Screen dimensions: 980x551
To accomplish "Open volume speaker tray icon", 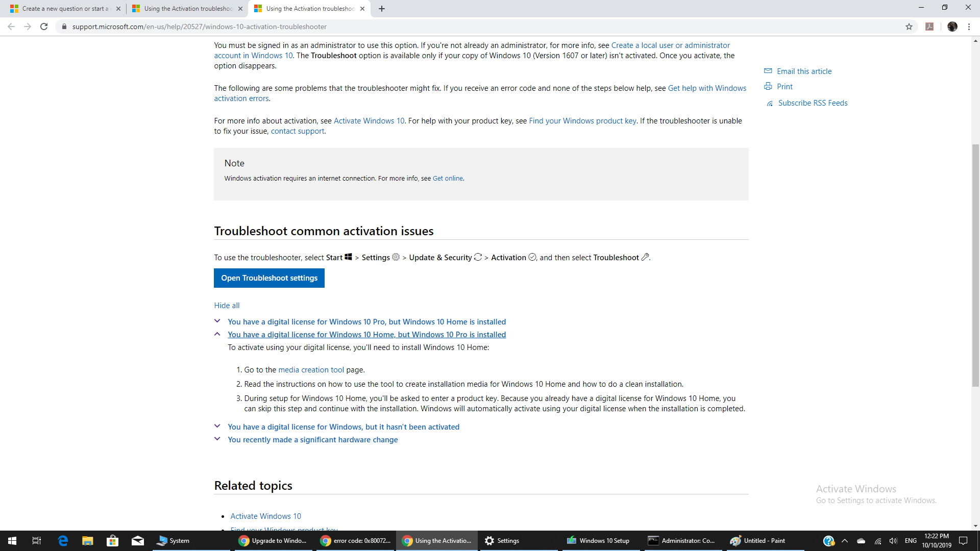I will 893,541.
